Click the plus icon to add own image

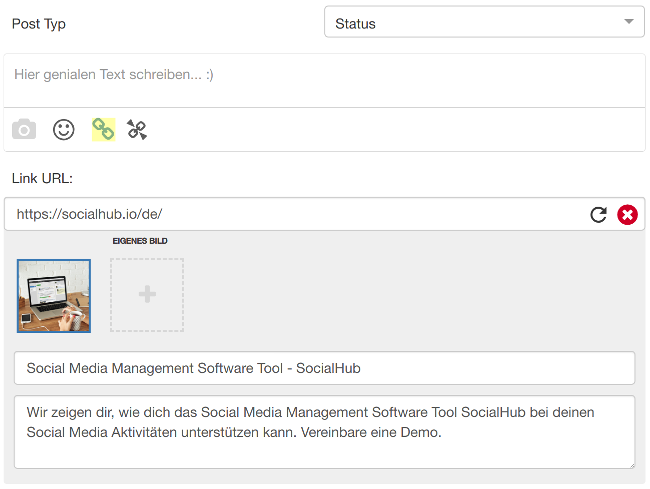tap(147, 294)
